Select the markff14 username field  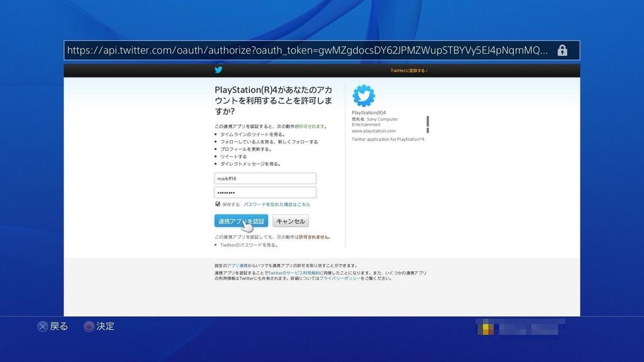point(265,178)
